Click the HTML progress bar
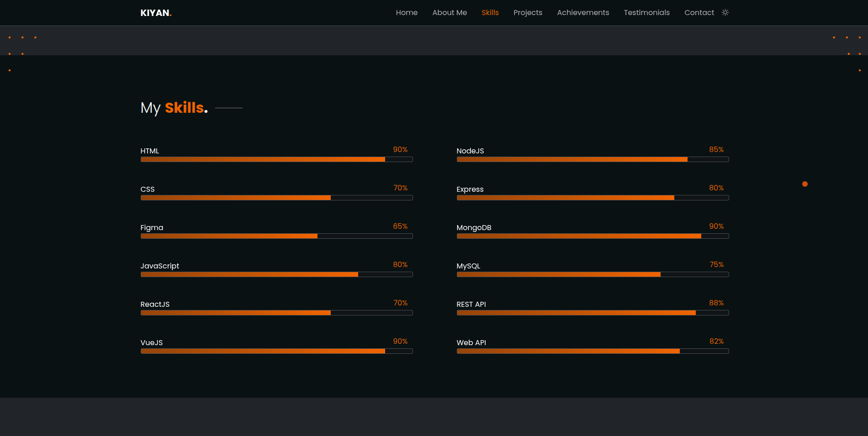The image size is (868, 436). pyautogui.click(x=276, y=159)
